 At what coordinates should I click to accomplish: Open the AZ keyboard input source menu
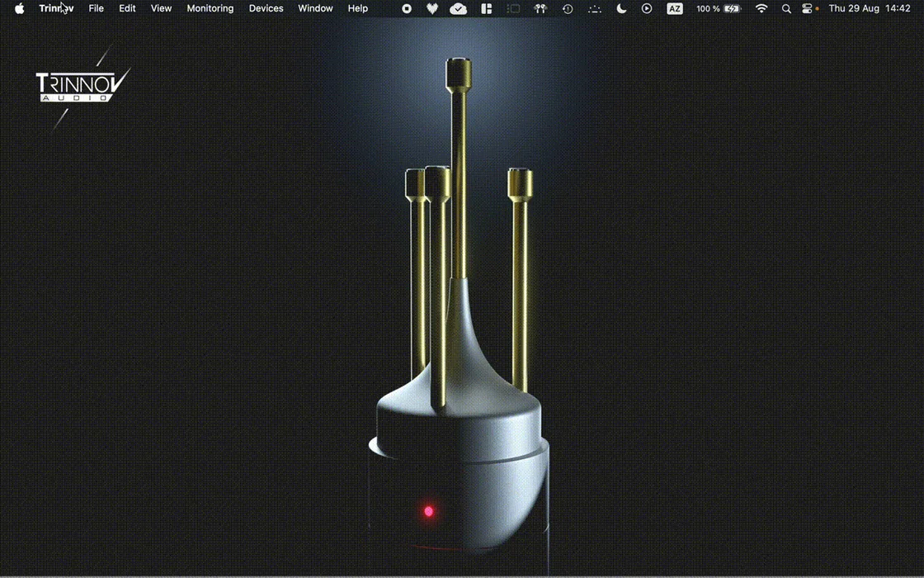675,8
